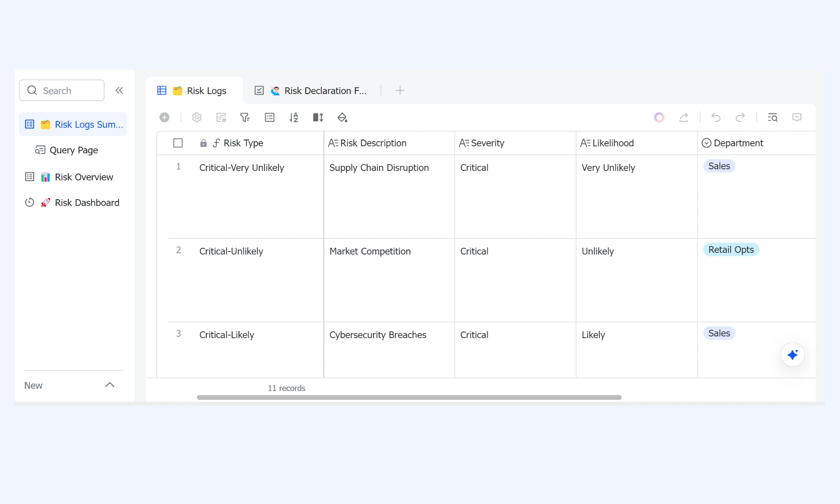Open Query Page in the sidebar

[66, 150]
